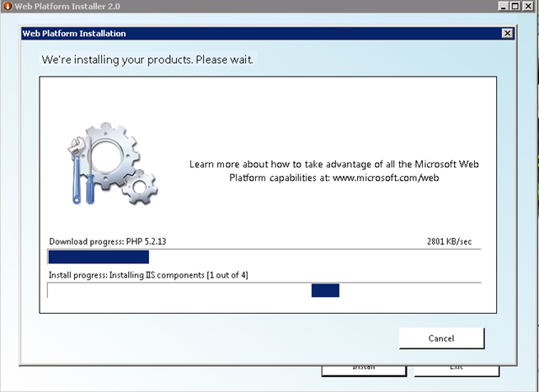Click the partially hidden Install button
This screenshot has width=539, height=392.
point(363,368)
